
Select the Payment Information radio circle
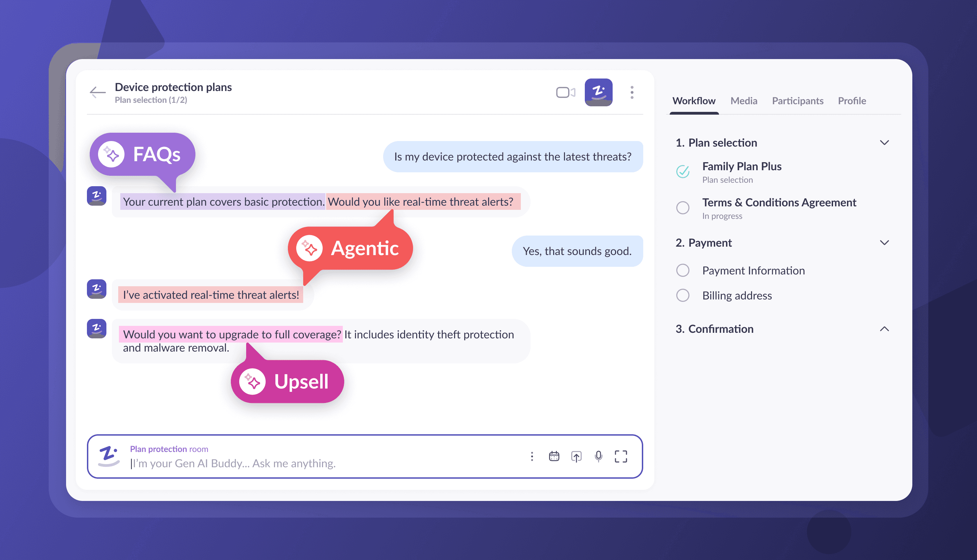tap(683, 270)
